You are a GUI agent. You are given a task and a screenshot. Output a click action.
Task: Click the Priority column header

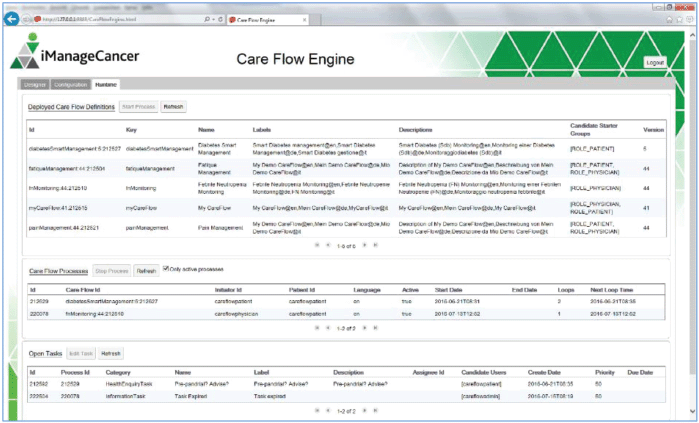pyautogui.click(x=604, y=373)
